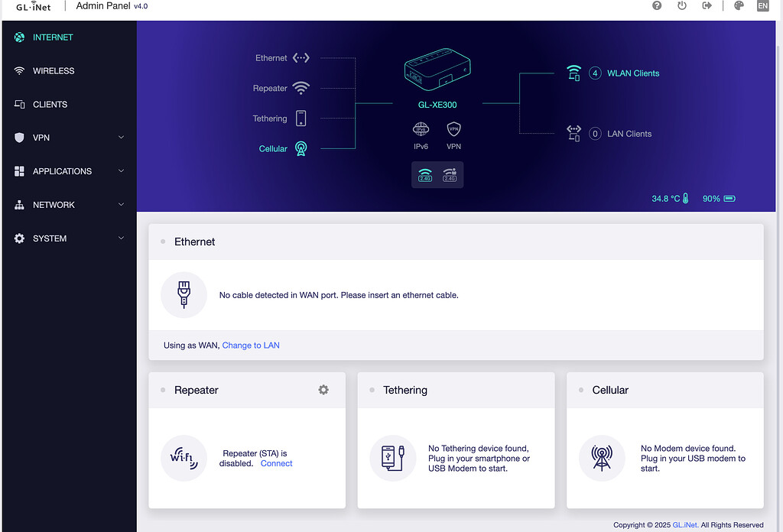
Task: Open the theme palette icon
Action: coord(739,6)
